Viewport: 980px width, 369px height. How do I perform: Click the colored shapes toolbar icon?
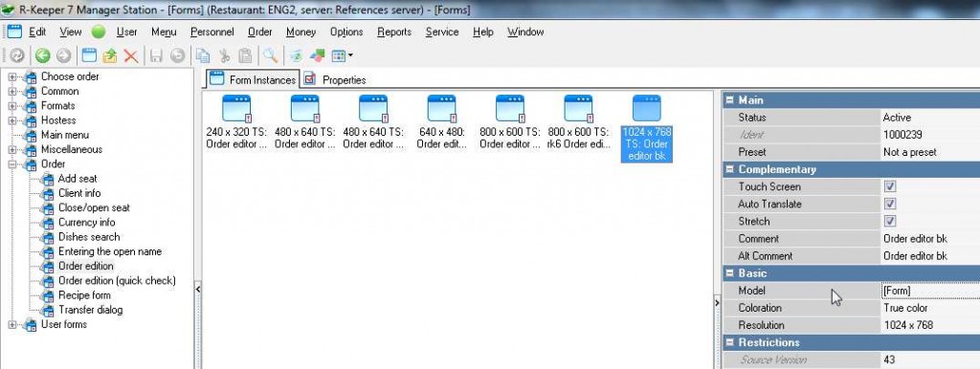318,55
